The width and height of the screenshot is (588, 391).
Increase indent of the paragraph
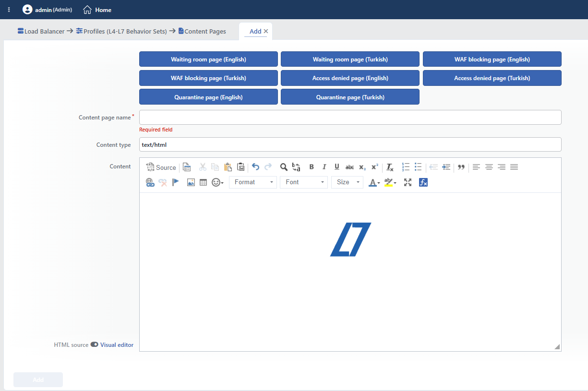pyautogui.click(x=446, y=167)
